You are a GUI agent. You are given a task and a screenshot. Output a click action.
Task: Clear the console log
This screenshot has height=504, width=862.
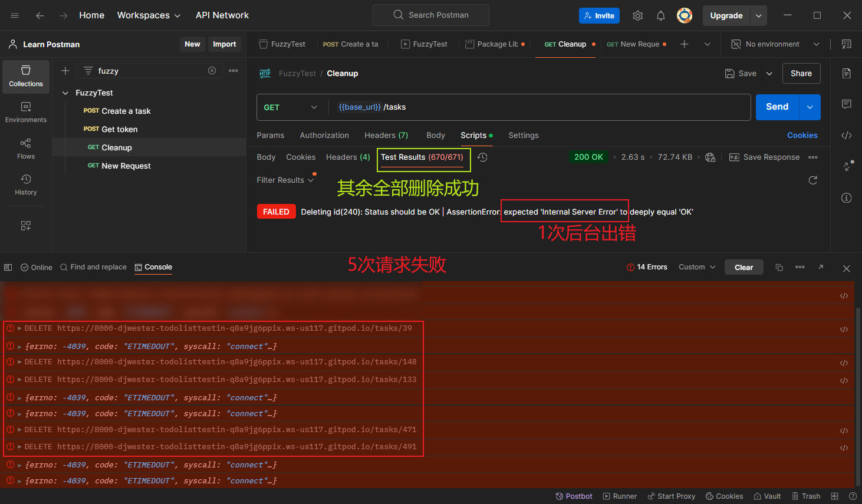[743, 268]
